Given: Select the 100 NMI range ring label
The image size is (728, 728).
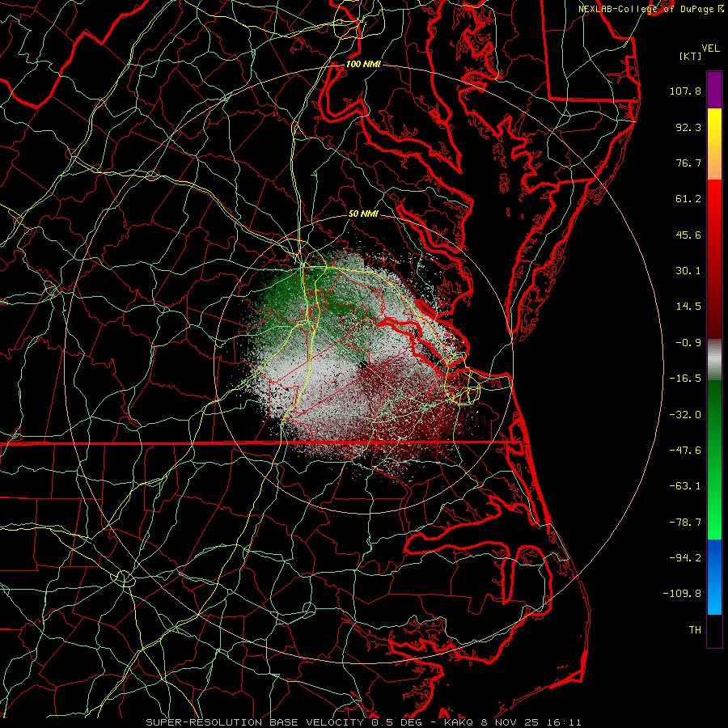Looking at the screenshot, I should click(363, 64).
